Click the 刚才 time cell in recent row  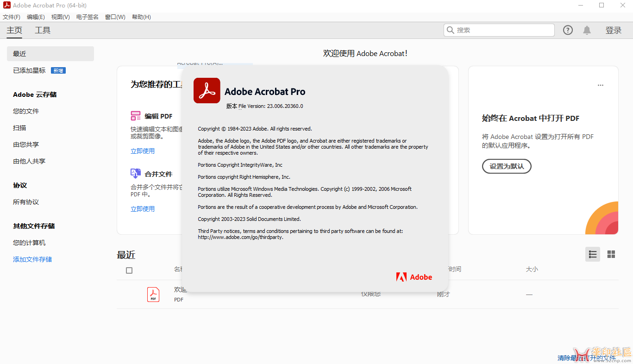(444, 294)
